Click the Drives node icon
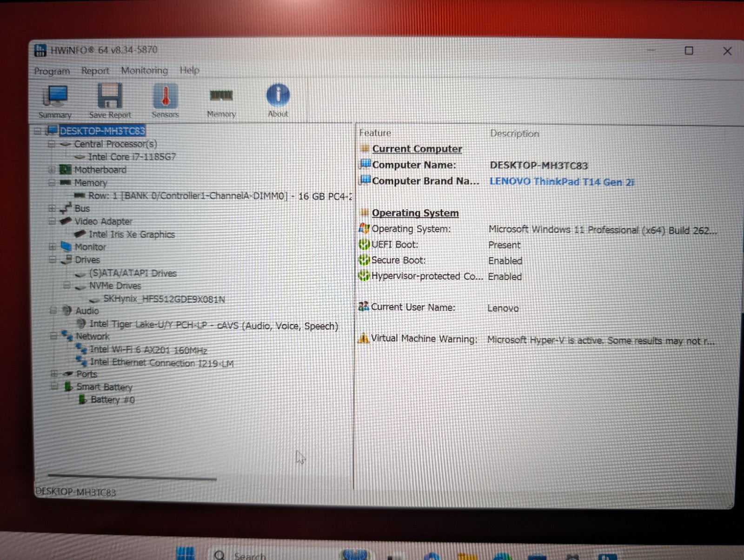This screenshot has height=560, width=744. [66, 259]
